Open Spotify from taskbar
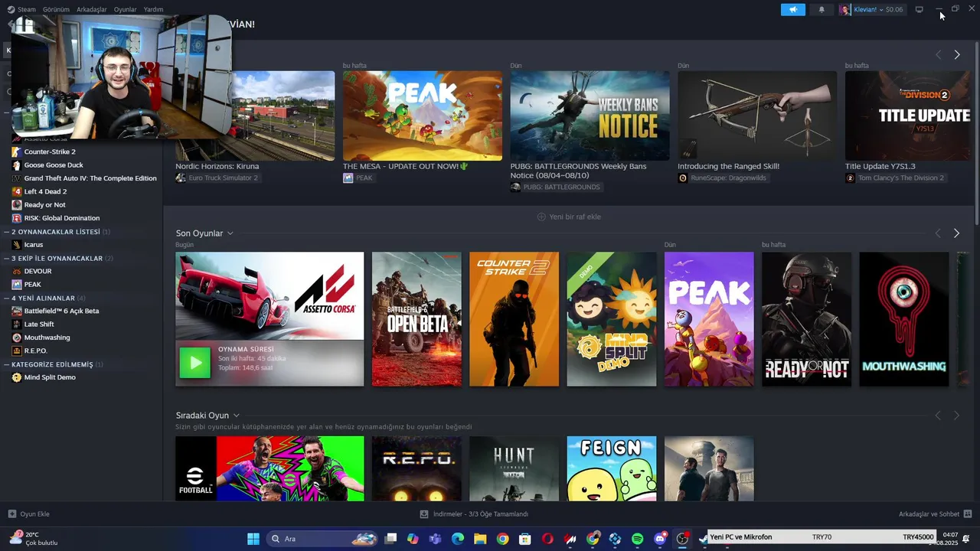980x551 pixels. pyautogui.click(x=637, y=539)
